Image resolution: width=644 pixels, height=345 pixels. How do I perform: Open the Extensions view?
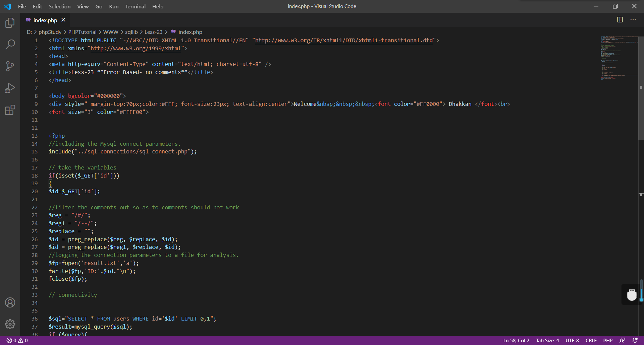click(x=10, y=110)
